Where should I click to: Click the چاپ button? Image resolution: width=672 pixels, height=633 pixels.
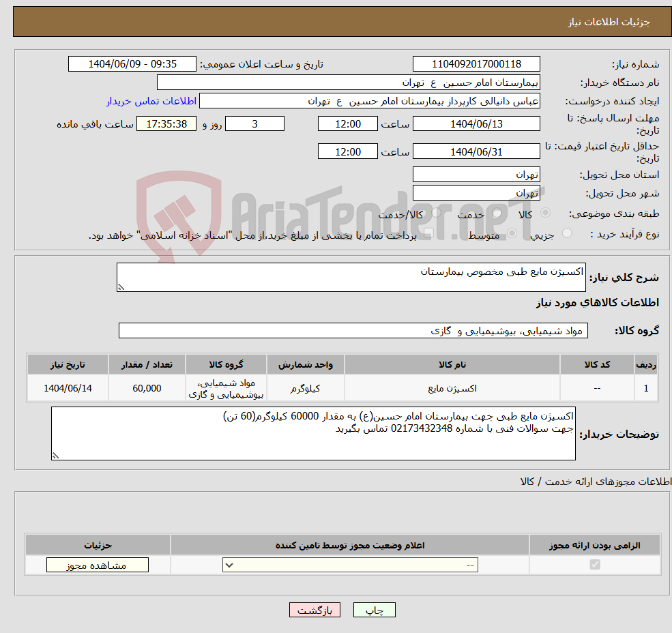[x=374, y=610]
